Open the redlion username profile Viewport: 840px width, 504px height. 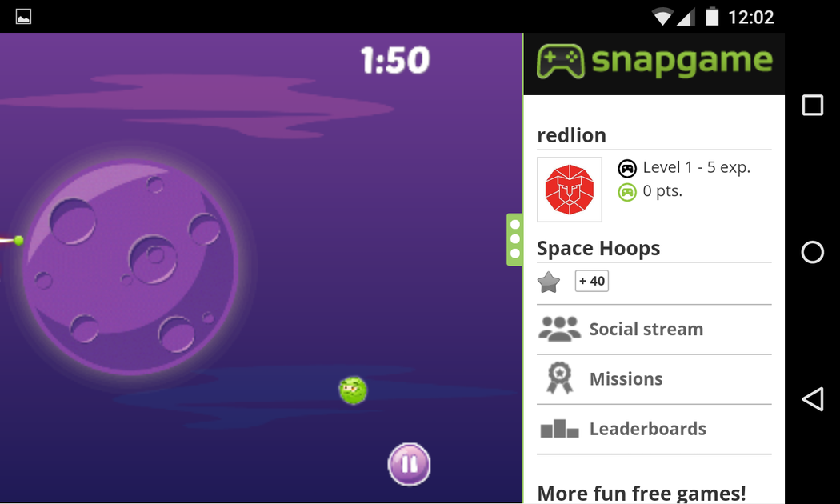(572, 135)
